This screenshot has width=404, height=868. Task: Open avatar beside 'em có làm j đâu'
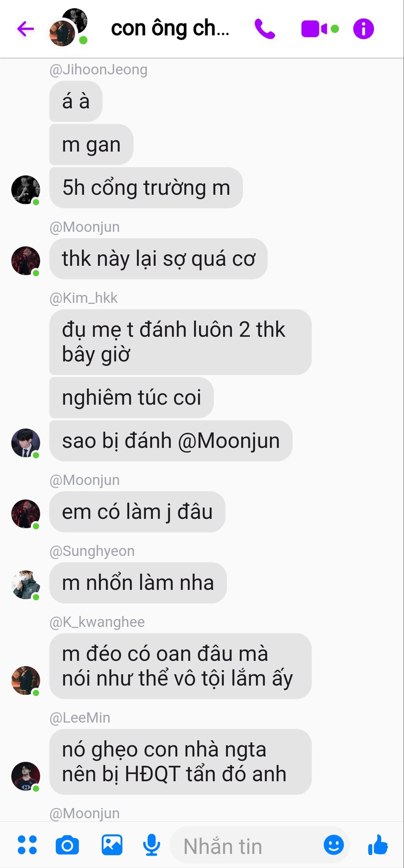26,514
